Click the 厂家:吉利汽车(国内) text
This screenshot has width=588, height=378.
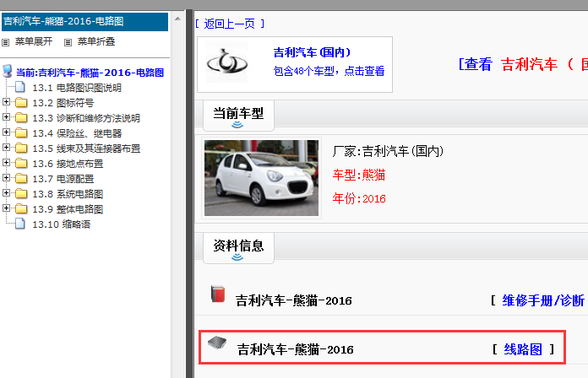(x=388, y=151)
